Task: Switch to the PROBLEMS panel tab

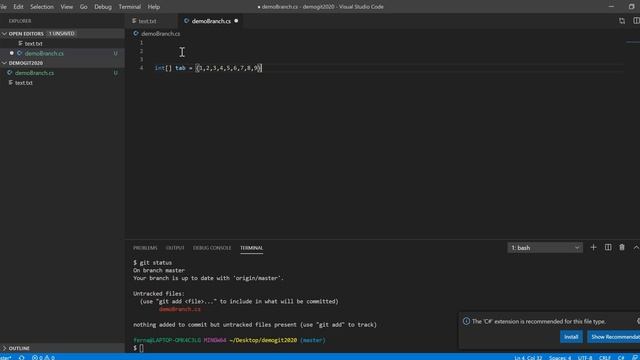Action: point(145,248)
